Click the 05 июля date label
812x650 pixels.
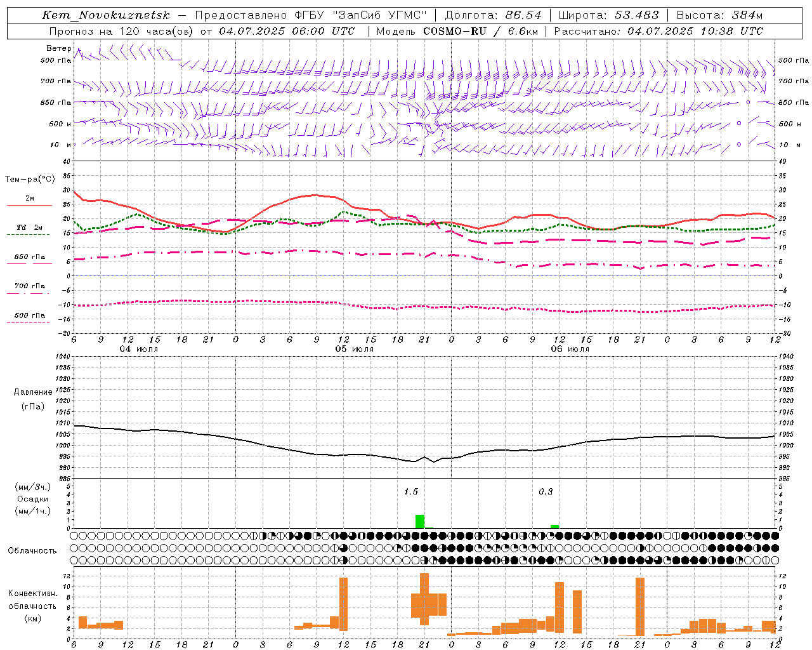pos(354,349)
